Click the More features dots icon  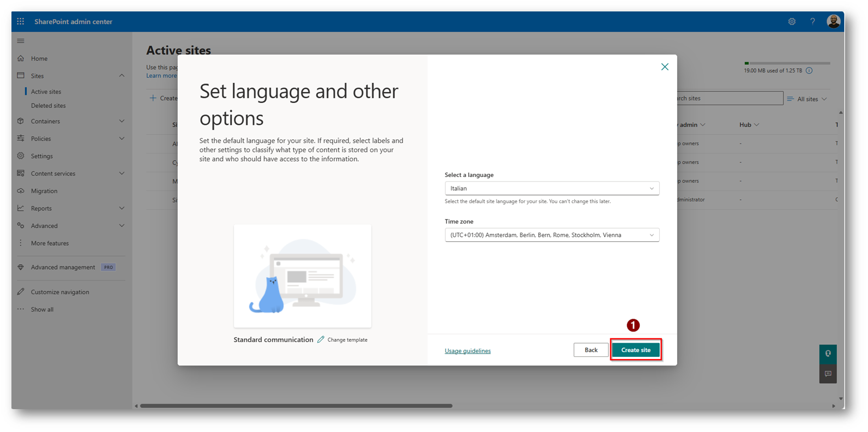[x=21, y=243]
